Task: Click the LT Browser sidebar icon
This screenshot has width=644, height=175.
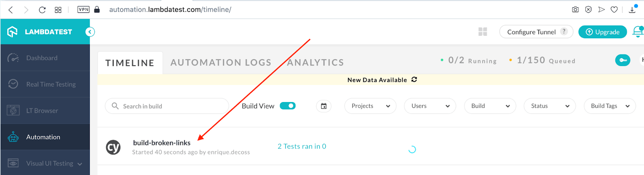Action: [13, 110]
